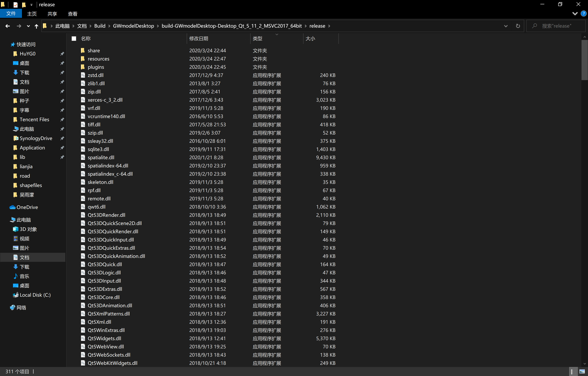Open the 查看 ribbon tab
The image size is (588, 376).
(x=73, y=14)
